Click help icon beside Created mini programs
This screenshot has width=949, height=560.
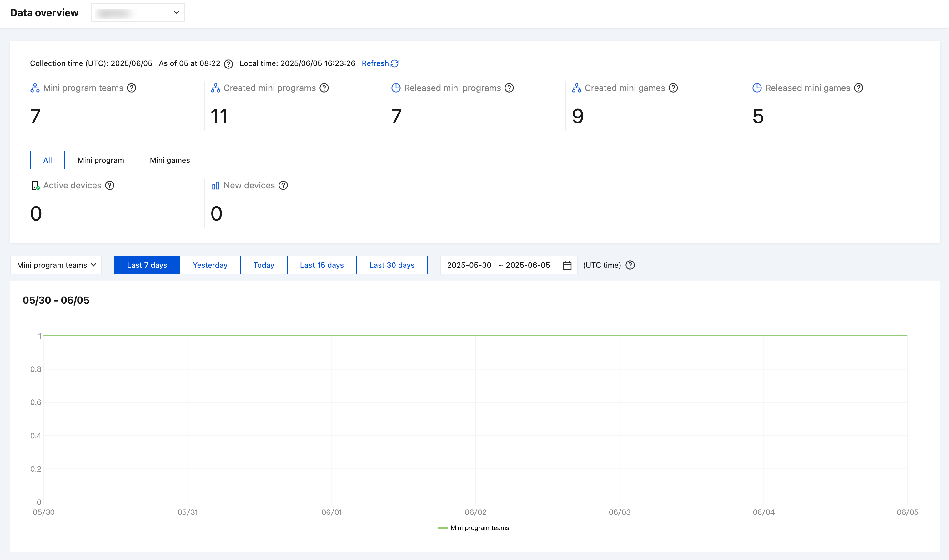click(324, 88)
